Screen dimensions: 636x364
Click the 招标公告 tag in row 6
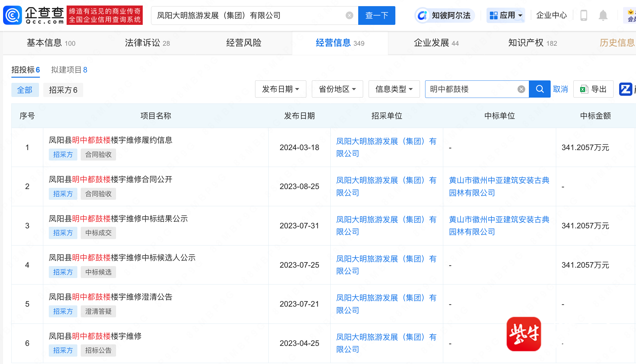point(98,350)
